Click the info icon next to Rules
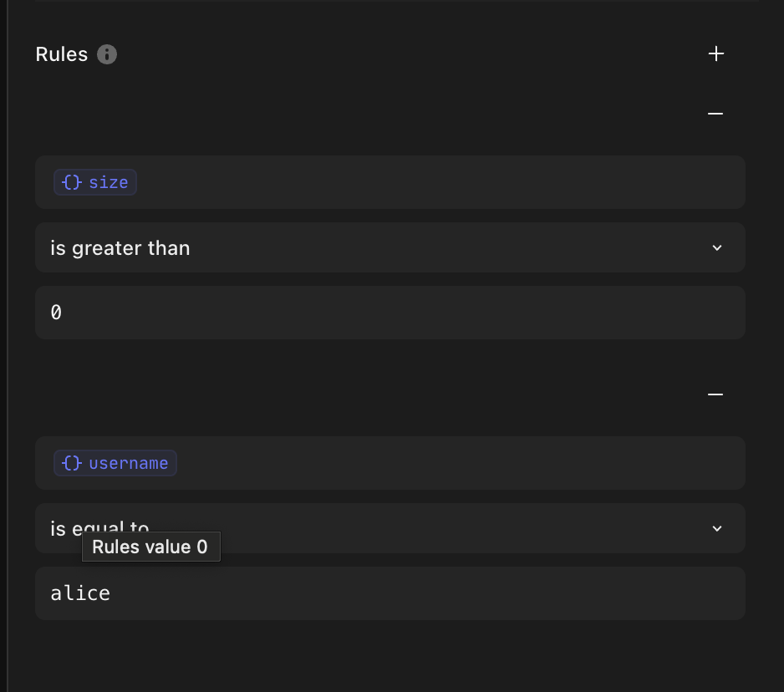The height and width of the screenshot is (692, 784). 106,54
